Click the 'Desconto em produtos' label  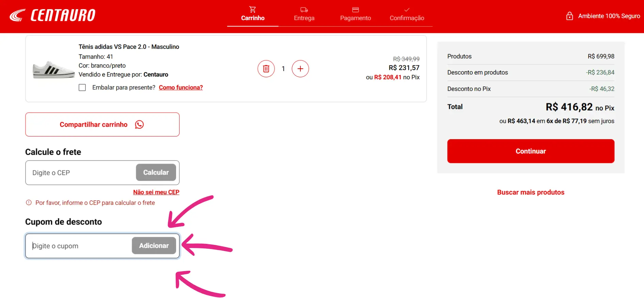[x=477, y=72]
